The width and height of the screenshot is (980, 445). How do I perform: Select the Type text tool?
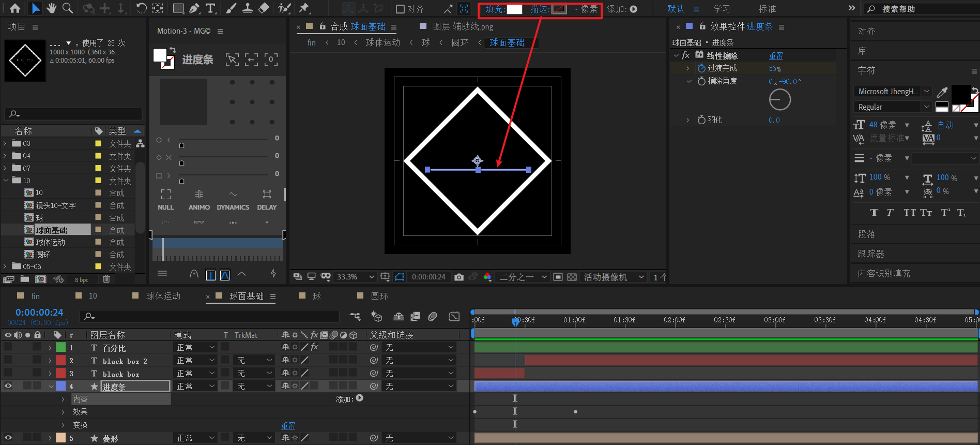click(x=210, y=8)
